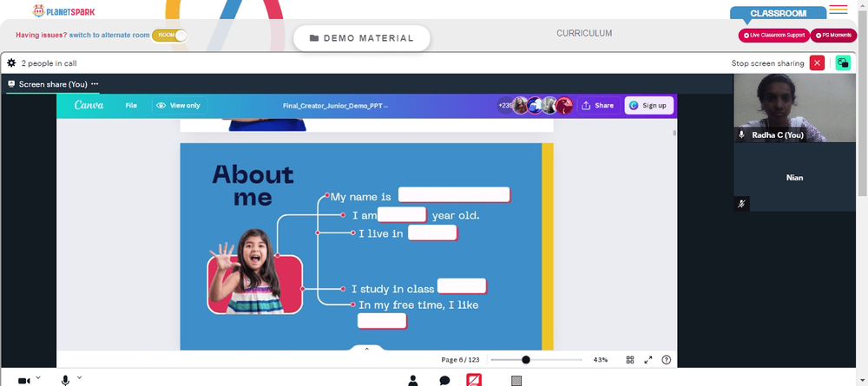The image size is (868, 386).
Task: Click the View only mode button
Action: coord(179,105)
